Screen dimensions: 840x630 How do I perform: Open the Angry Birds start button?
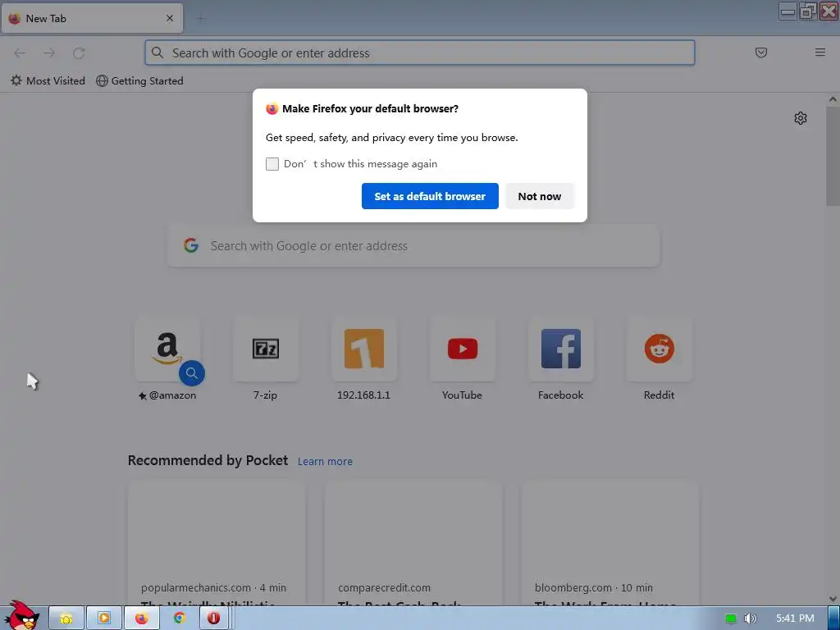21,616
